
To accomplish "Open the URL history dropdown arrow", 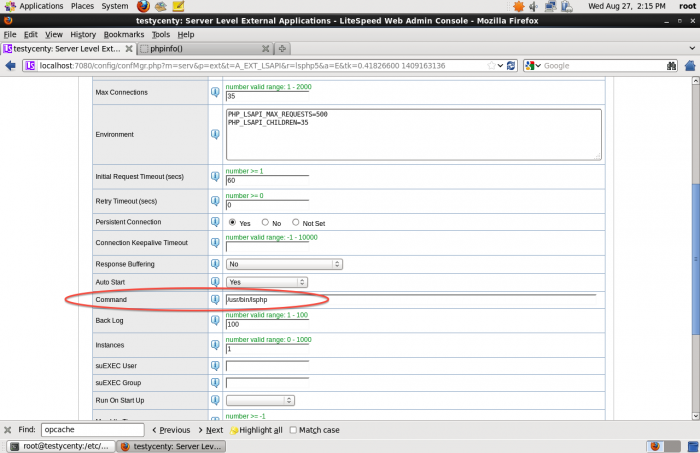I will pos(500,66).
